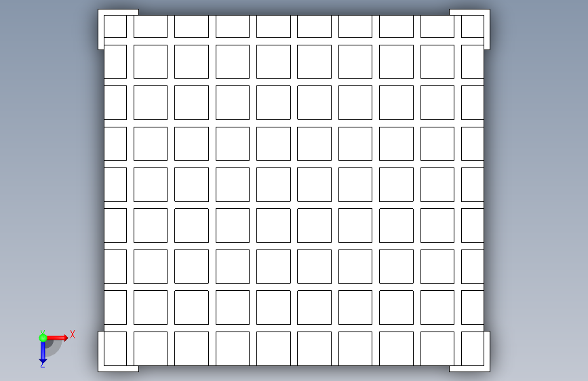Click the blue Z axis arrow of the triad

tap(43, 351)
